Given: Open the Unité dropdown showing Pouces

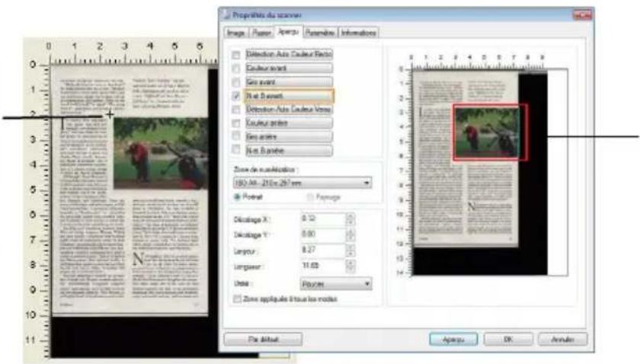Looking at the screenshot, I should [x=336, y=283].
